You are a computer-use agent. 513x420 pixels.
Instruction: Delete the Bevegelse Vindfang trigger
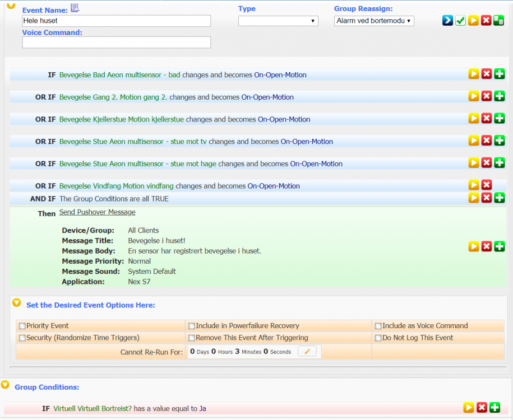[487, 185]
